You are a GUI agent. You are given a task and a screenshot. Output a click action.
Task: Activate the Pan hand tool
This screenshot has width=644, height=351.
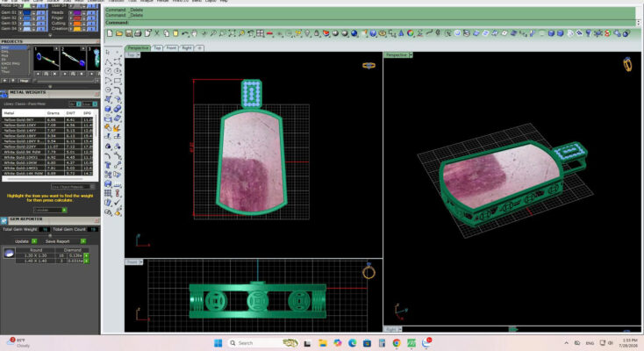tap(195, 33)
